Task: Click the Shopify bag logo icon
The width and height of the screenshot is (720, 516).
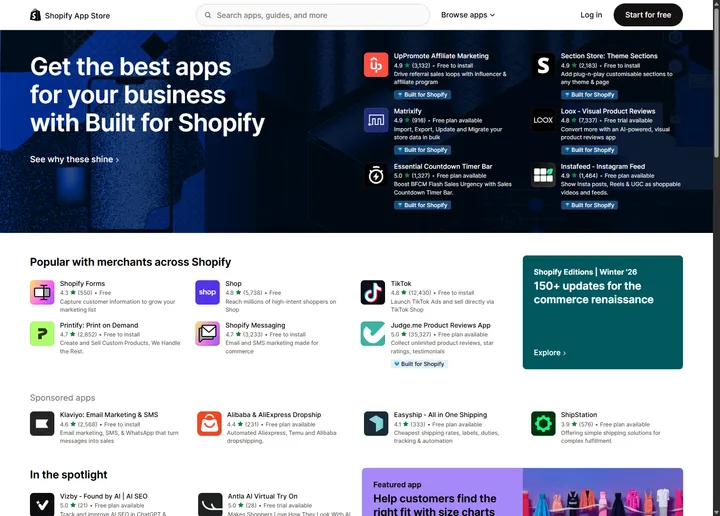Action: coord(35,15)
